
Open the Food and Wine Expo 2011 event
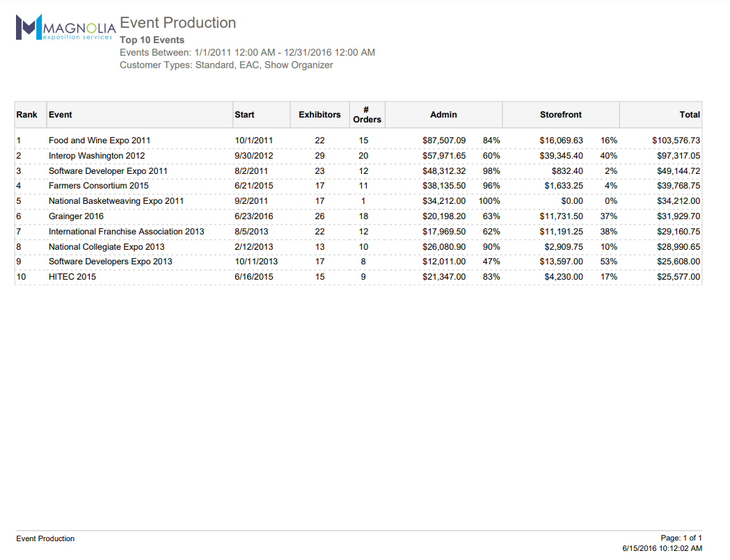100,141
